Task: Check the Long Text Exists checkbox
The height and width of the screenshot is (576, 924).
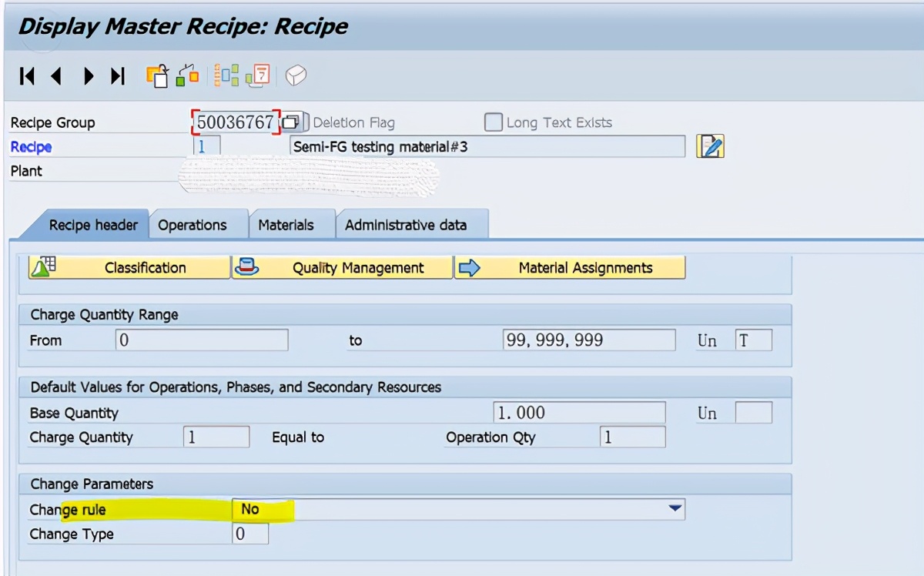Action: (x=492, y=122)
